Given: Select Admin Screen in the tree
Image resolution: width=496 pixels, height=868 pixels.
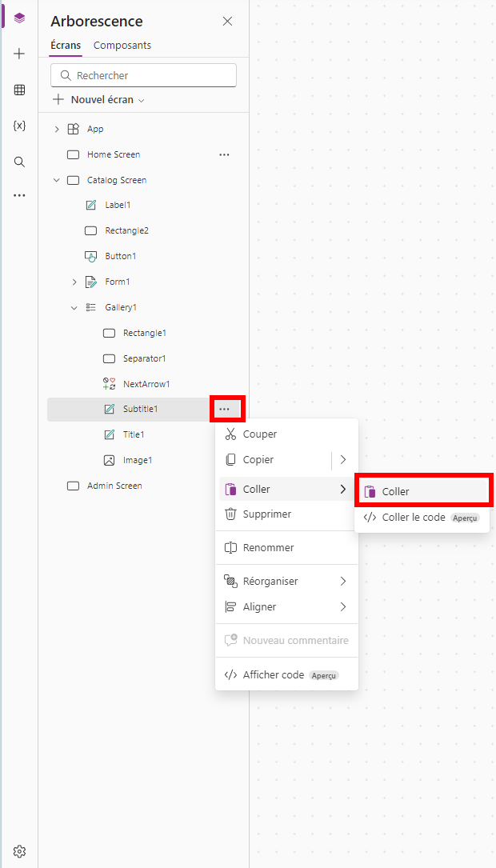Looking at the screenshot, I should click(x=114, y=486).
